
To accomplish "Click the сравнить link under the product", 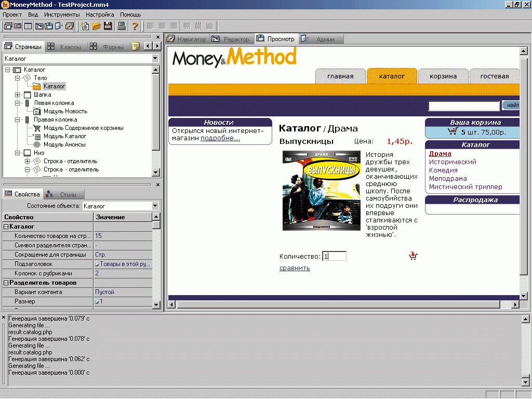I will pyautogui.click(x=295, y=268).
